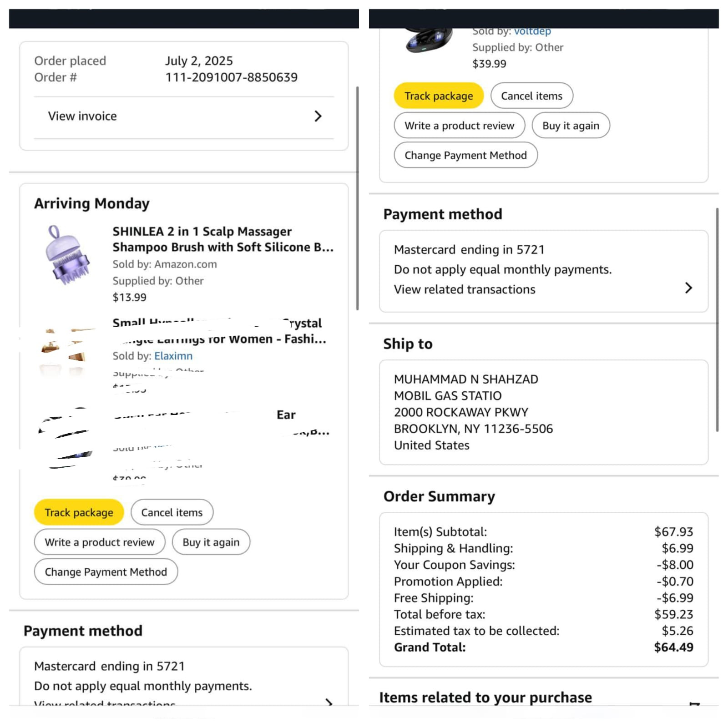The image size is (728, 728).
Task: Click the left panel vertical scrollbar
Action: (357, 198)
